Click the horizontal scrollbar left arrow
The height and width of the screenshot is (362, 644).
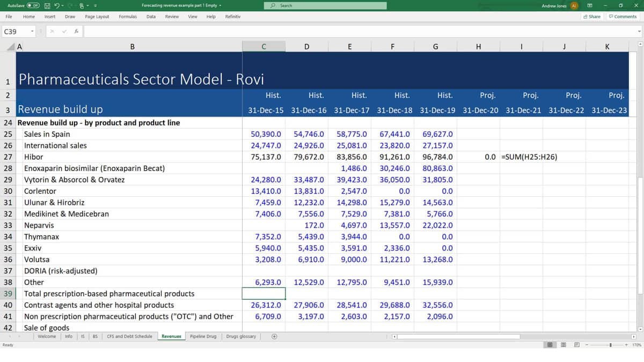(x=394, y=336)
